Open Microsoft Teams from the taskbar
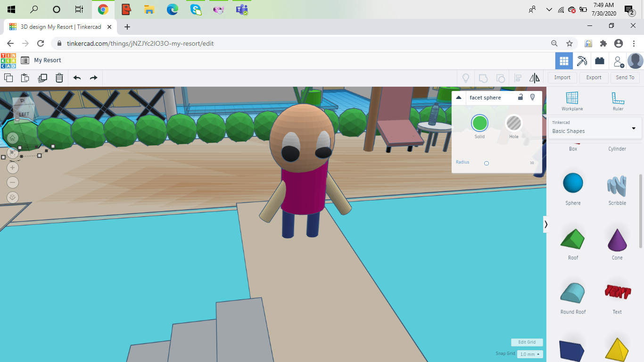The height and width of the screenshot is (362, 644). [242, 9]
